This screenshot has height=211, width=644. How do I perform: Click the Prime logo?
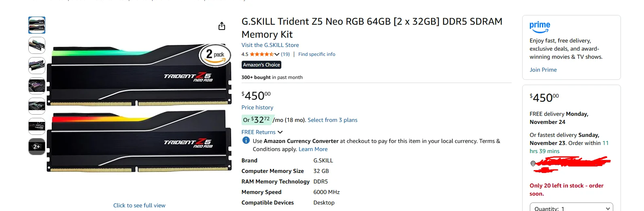[540, 27]
